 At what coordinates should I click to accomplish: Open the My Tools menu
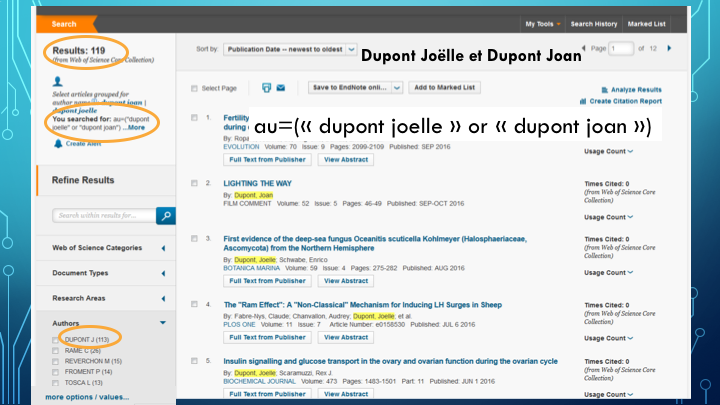pos(543,24)
